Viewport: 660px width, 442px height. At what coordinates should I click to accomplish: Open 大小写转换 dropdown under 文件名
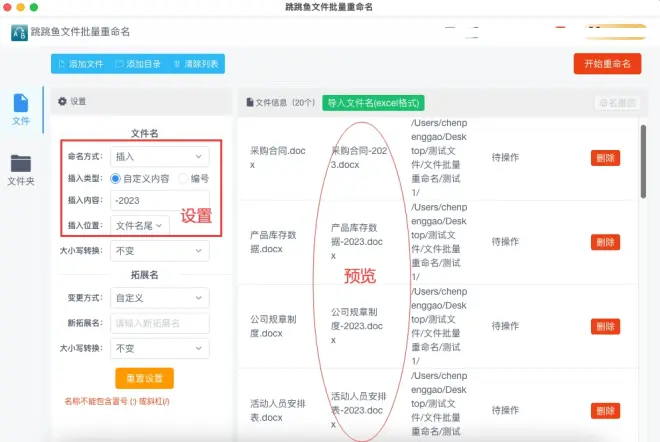(x=160, y=251)
